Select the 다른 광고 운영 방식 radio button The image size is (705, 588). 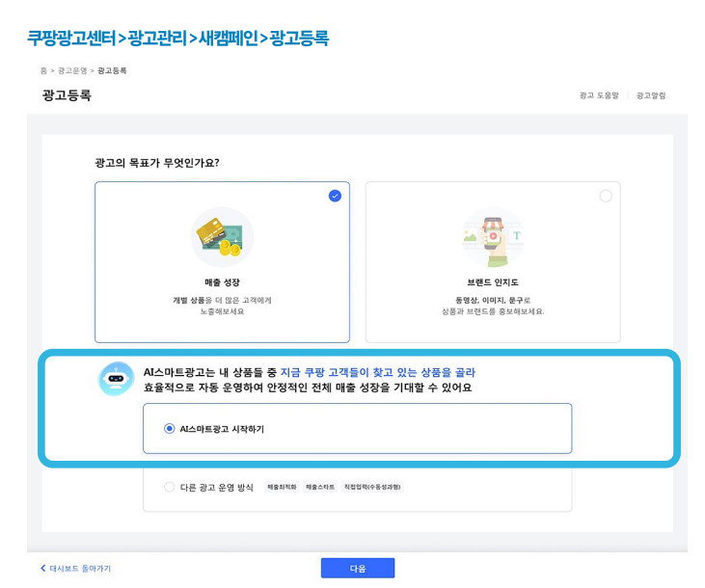(169, 487)
